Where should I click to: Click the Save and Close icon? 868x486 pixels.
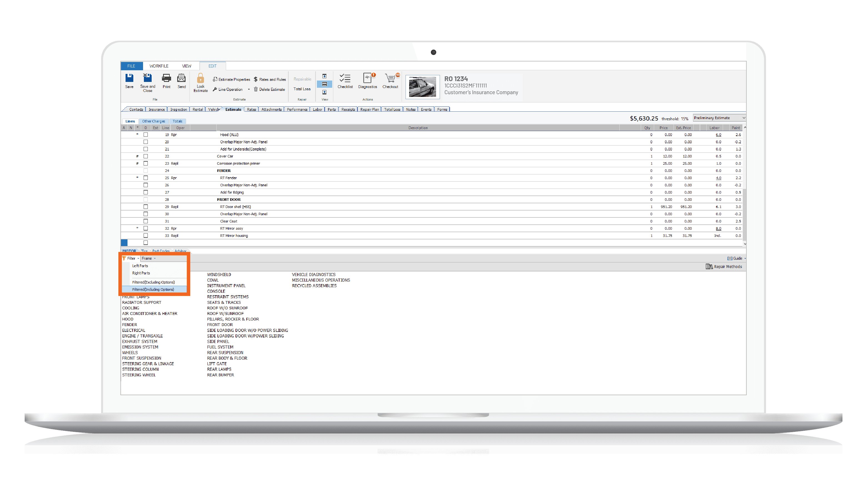tap(147, 79)
